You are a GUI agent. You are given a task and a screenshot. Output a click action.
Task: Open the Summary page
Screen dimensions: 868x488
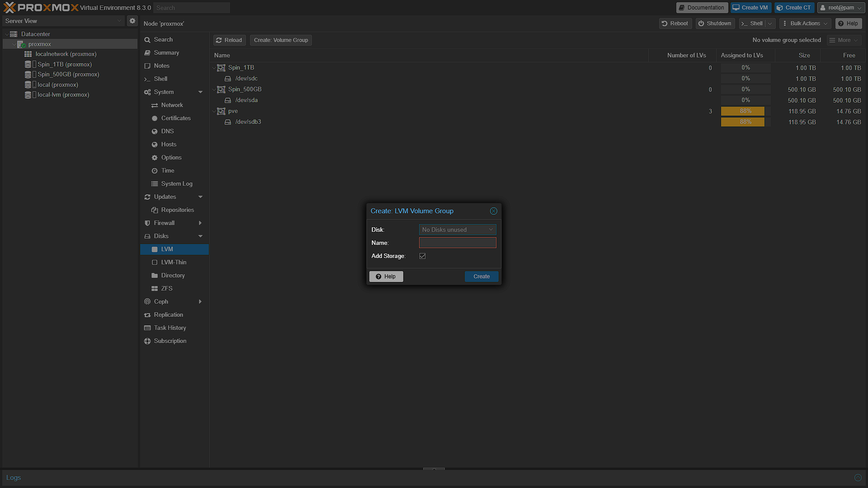[175, 53]
